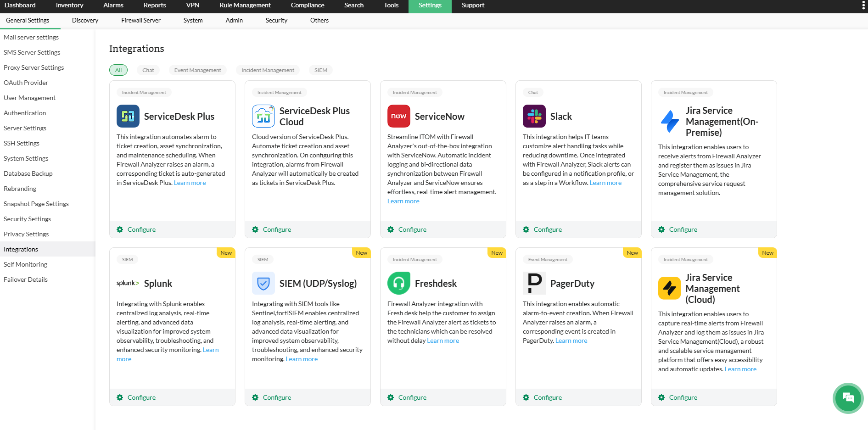Open Database Backup settings

point(28,173)
